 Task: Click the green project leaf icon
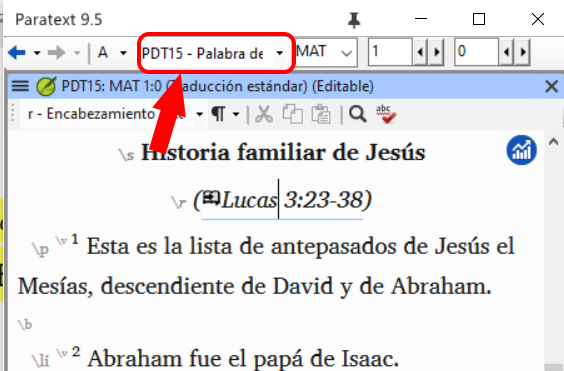click(46, 87)
